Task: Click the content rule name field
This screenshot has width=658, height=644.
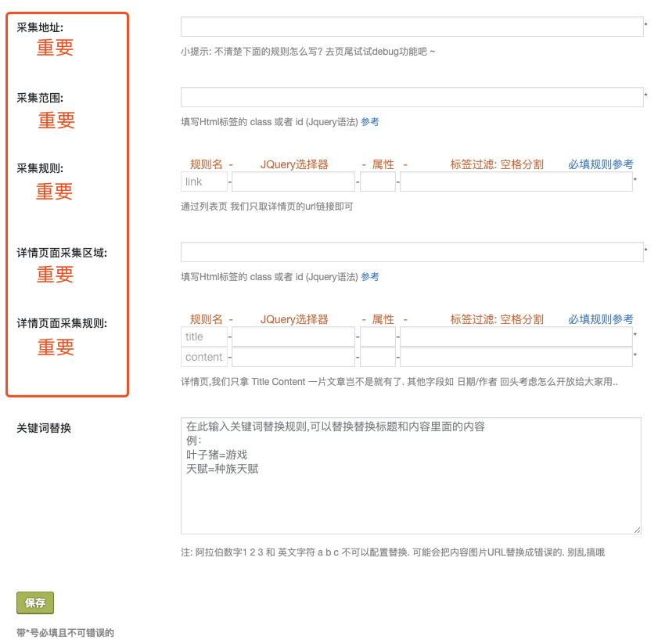Action: click(x=204, y=357)
